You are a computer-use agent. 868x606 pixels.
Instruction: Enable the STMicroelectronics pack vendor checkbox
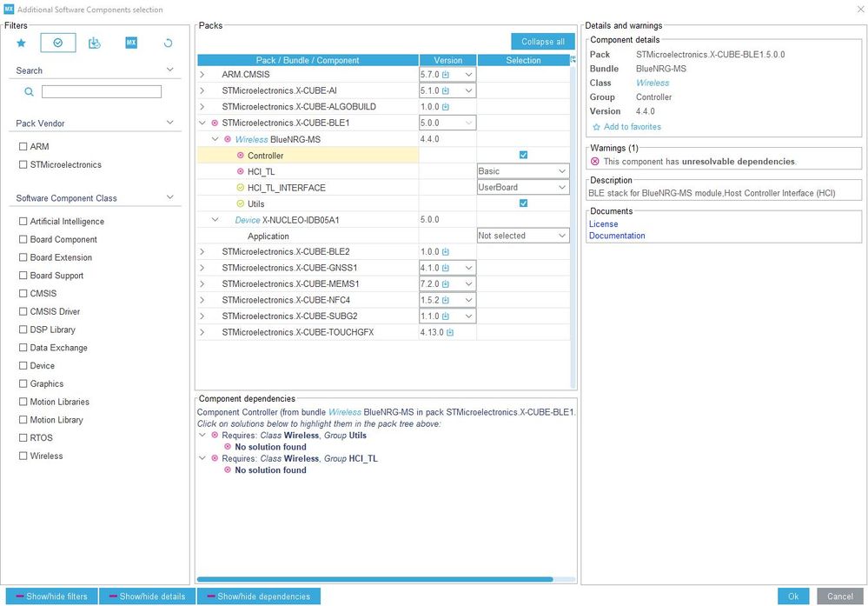[23, 164]
